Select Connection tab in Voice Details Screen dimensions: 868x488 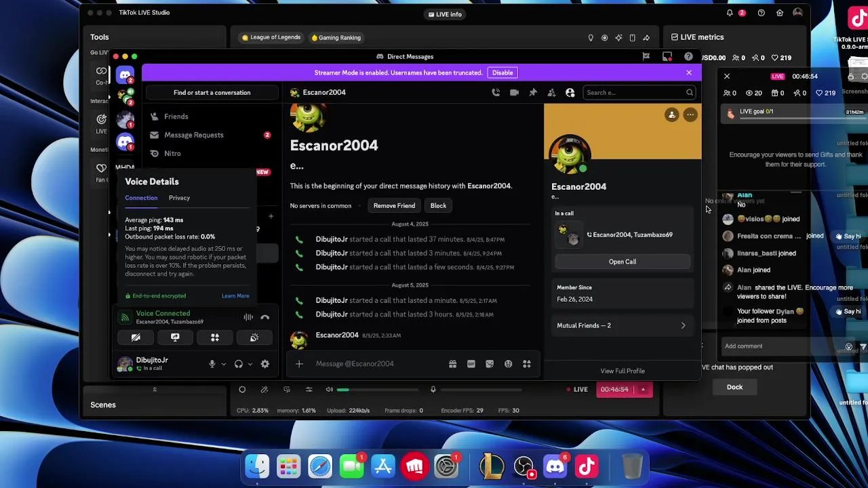141,198
